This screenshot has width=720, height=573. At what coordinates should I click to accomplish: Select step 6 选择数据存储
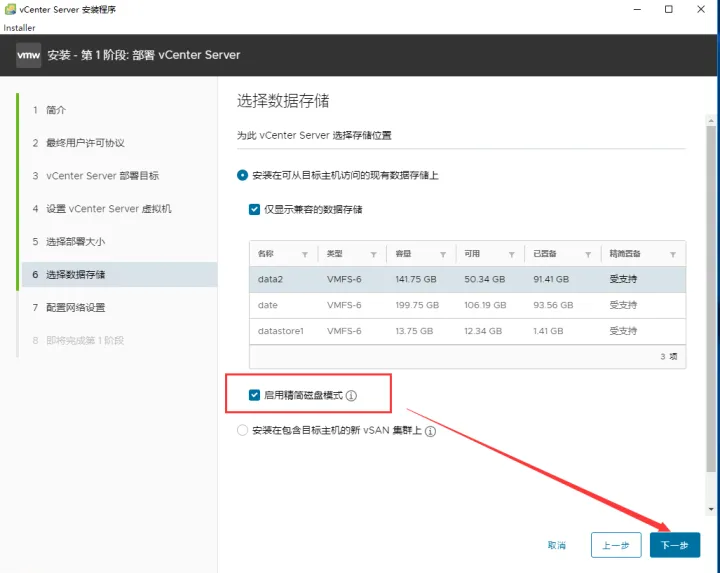point(119,275)
